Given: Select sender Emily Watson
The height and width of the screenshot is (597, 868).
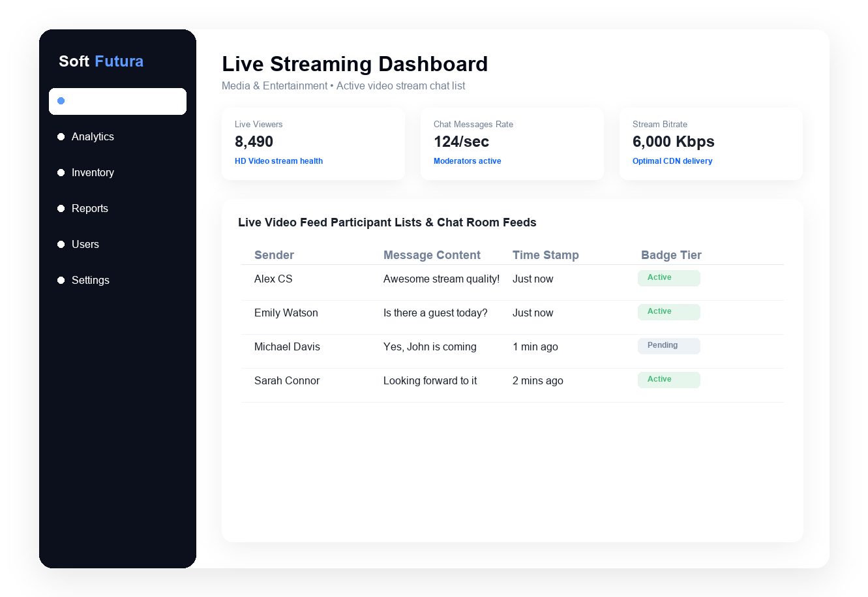Looking at the screenshot, I should 286,313.
